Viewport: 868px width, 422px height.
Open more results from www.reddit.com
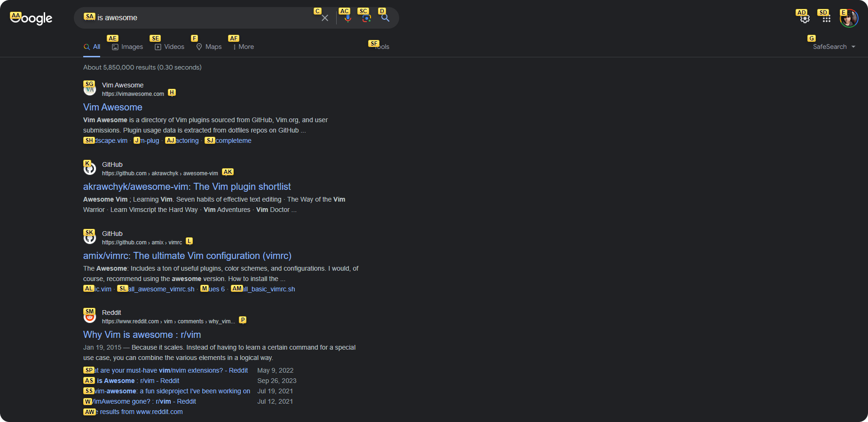click(x=133, y=412)
